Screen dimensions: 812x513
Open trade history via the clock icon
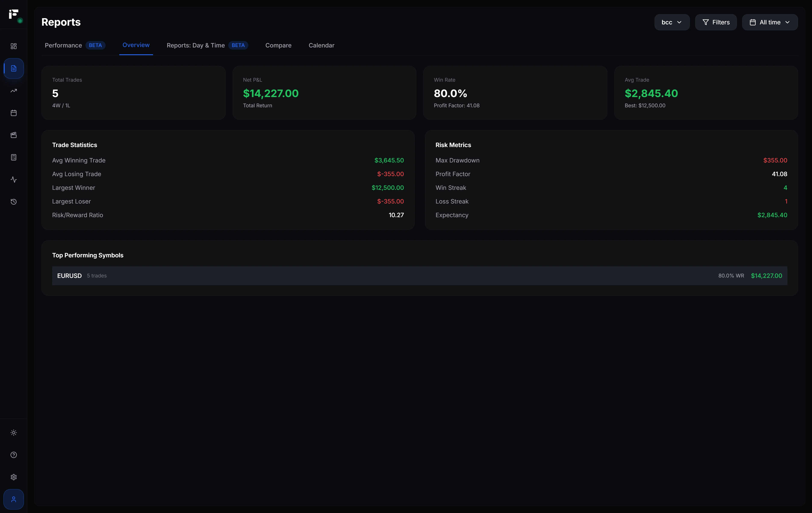point(13,202)
